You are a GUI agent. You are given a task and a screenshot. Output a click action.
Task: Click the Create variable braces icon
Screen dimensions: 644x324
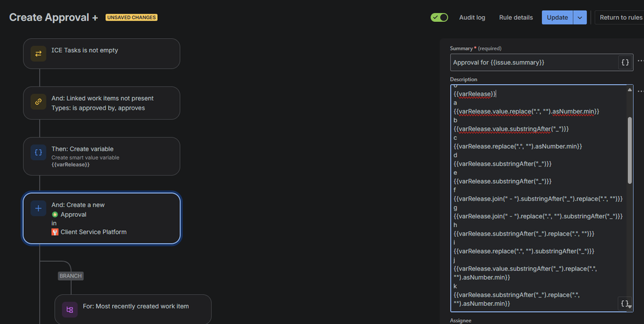pos(39,152)
